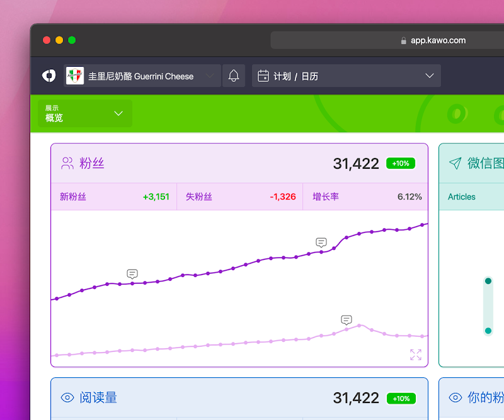Open notifications bell icon
Image resolution: width=504 pixels, height=420 pixels.
(x=234, y=76)
